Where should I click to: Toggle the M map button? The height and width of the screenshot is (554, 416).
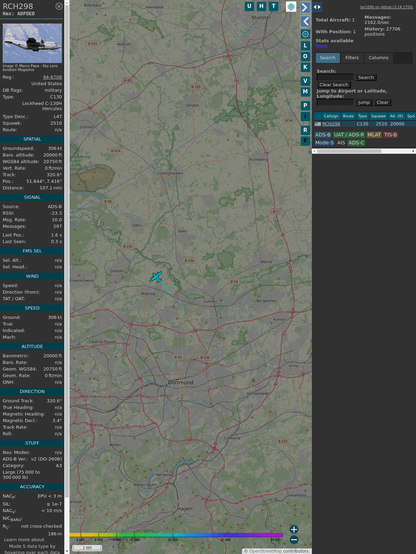(x=305, y=92)
